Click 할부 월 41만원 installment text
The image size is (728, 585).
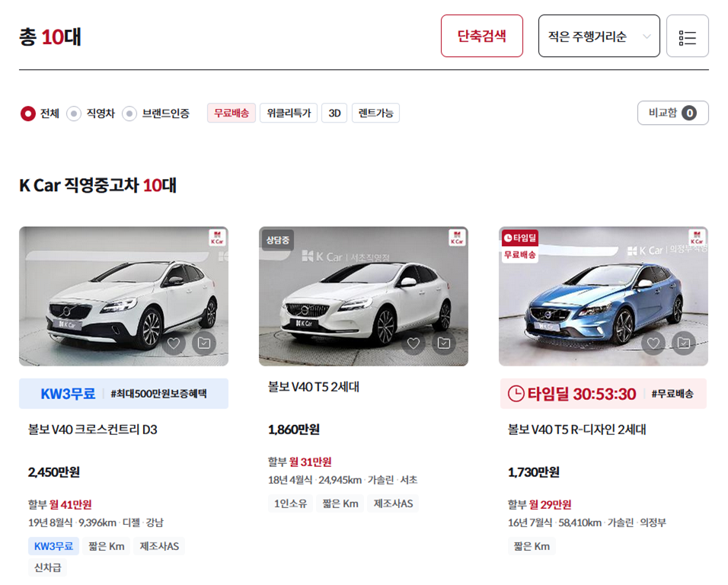[60, 505]
